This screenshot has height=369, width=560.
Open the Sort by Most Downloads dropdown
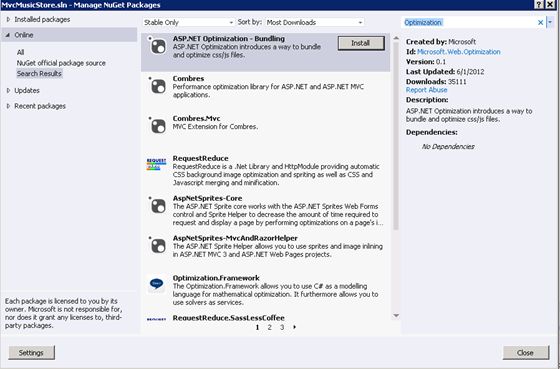314,22
